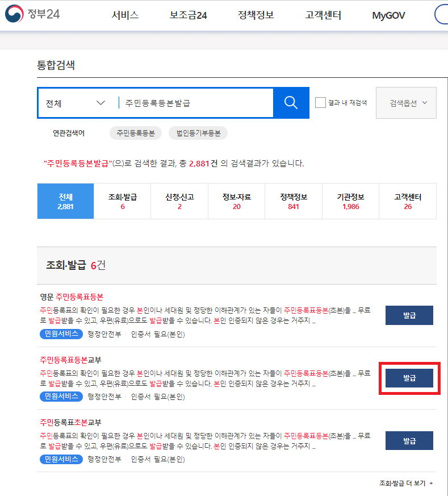The image size is (448, 496).
Task: Open the 보조금24 menu
Action: coord(188,15)
